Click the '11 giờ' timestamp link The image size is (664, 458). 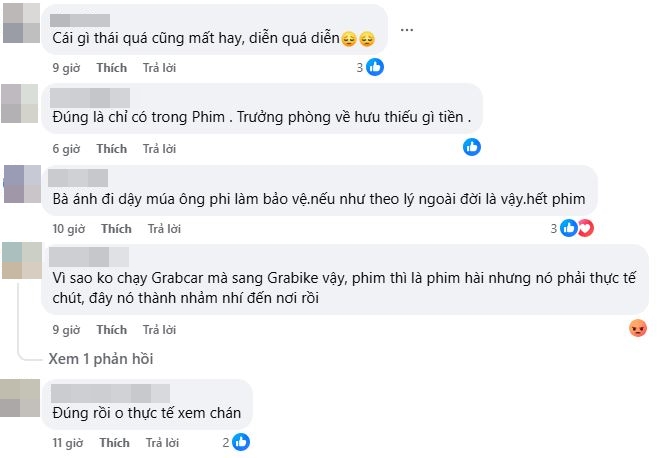(68, 442)
